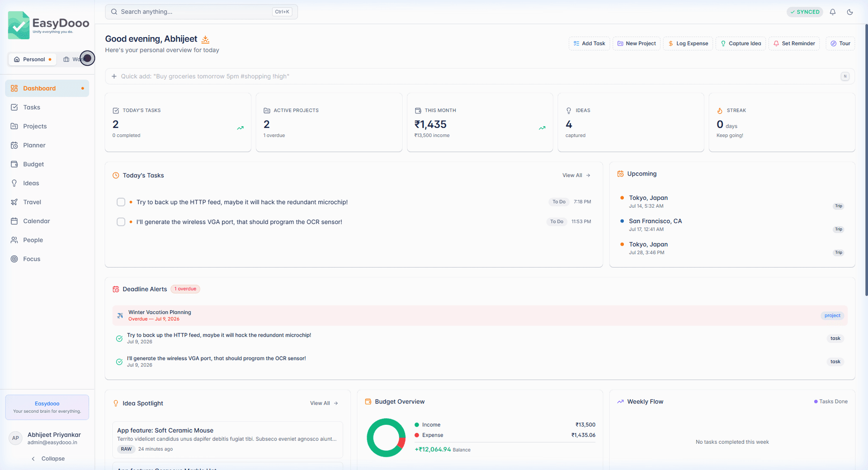Click the People icon in sidebar
The width and height of the screenshot is (868, 470).
tap(14, 240)
